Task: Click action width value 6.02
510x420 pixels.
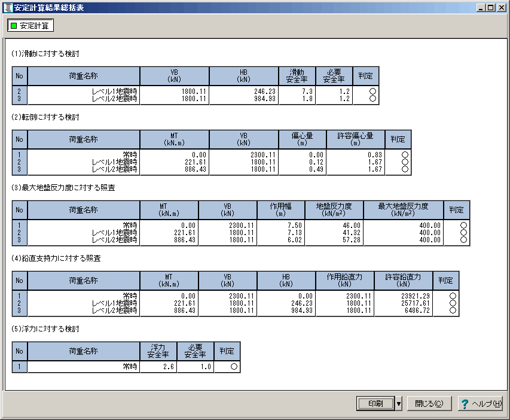Action: pos(295,240)
